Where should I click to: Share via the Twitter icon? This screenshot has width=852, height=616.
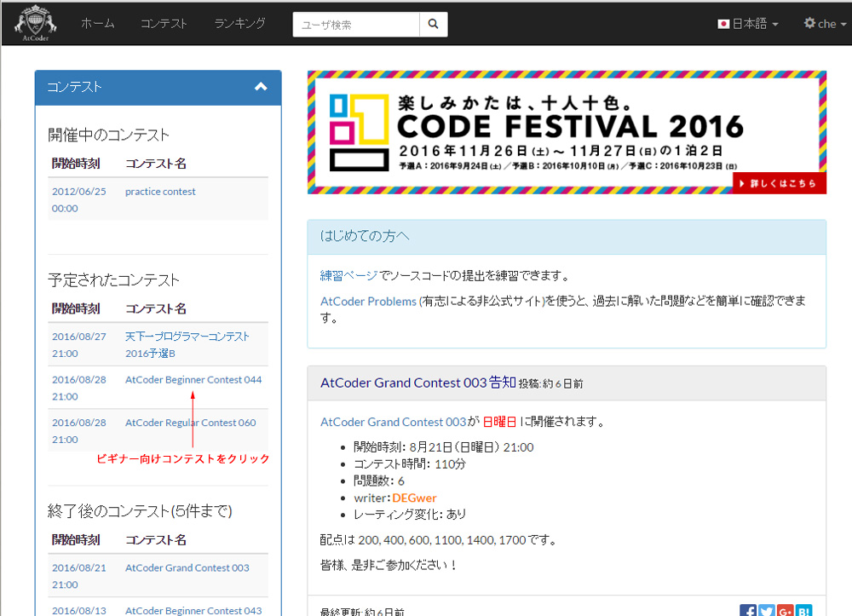pyautogui.click(x=767, y=611)
